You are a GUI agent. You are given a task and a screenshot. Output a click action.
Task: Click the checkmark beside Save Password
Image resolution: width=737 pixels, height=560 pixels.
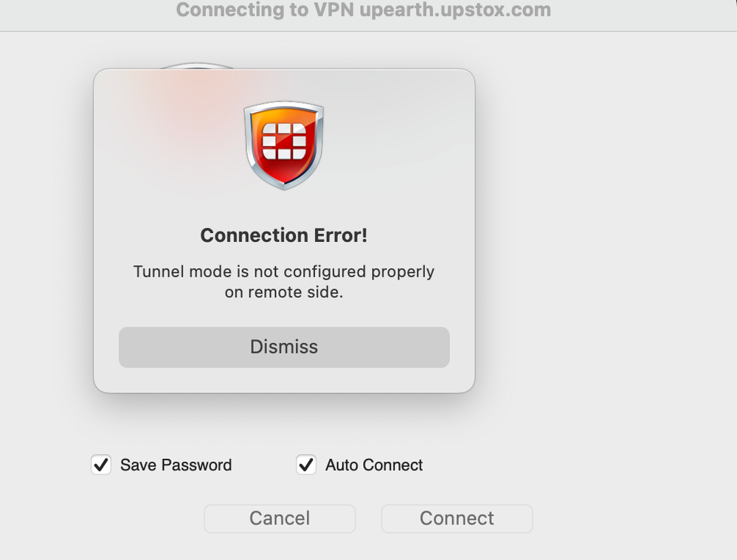tap(101, 465)
